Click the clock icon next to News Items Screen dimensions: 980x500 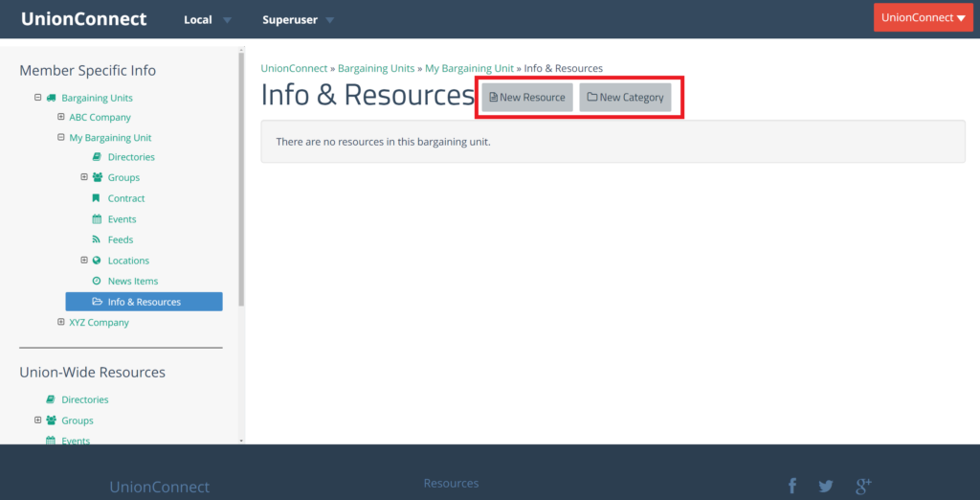97,281
